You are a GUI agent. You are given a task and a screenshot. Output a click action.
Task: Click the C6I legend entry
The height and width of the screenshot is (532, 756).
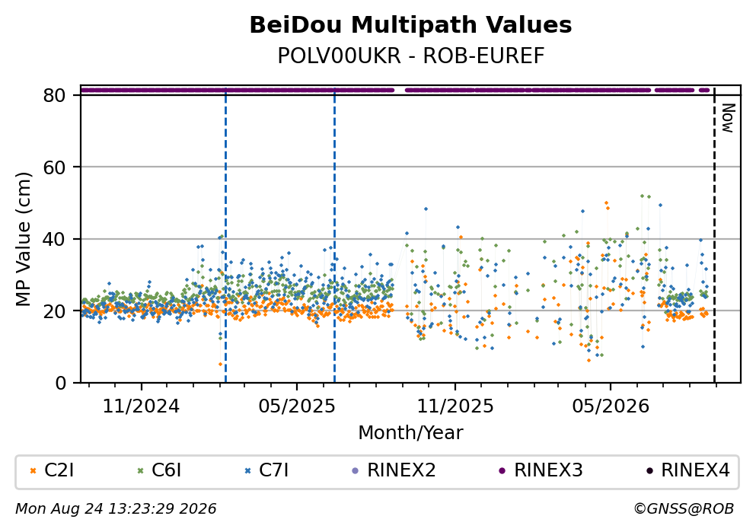(159, 470)
